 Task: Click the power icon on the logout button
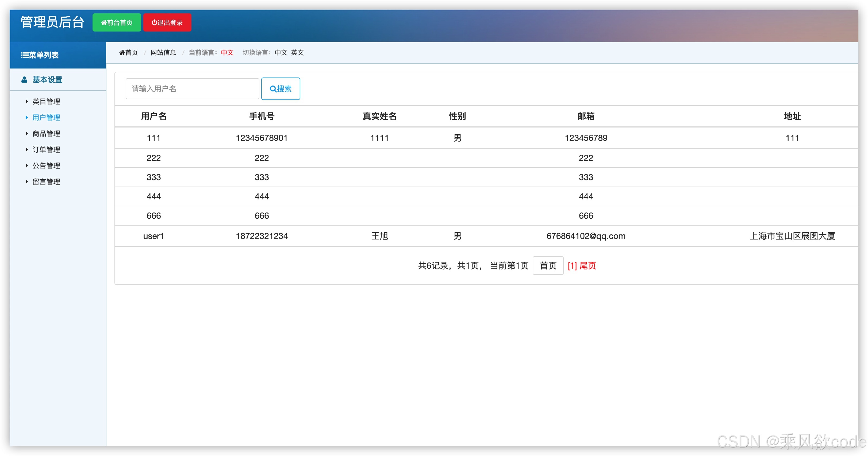(154, 22)
